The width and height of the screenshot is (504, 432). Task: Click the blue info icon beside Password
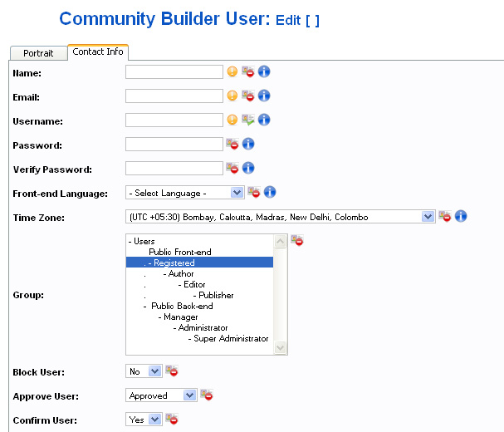point(248,144)
